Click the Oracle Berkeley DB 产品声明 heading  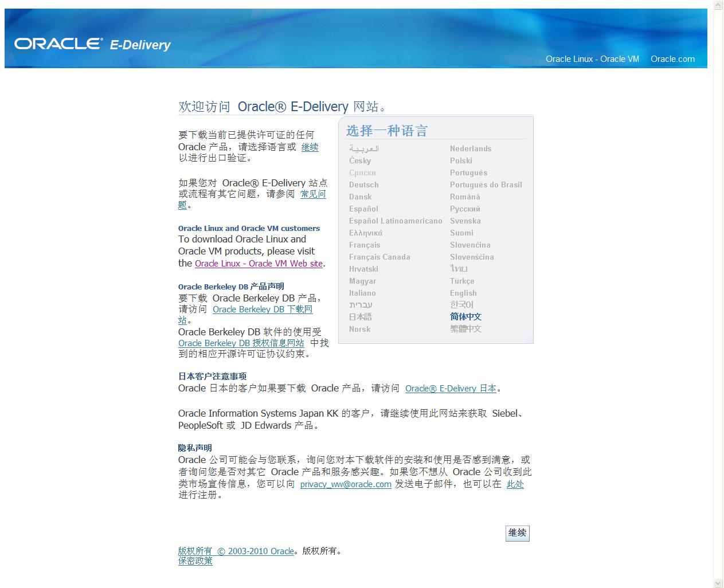[231, 287]
